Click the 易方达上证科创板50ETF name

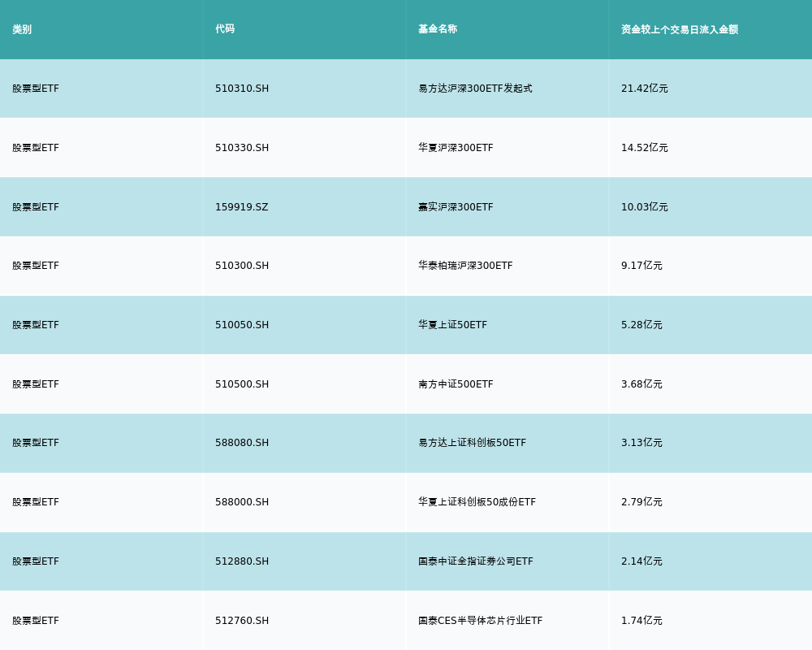point(472,443)
